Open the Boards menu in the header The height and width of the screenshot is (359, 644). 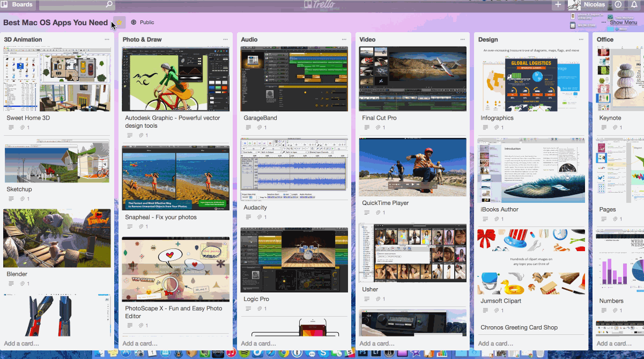[x=18, y=4]
